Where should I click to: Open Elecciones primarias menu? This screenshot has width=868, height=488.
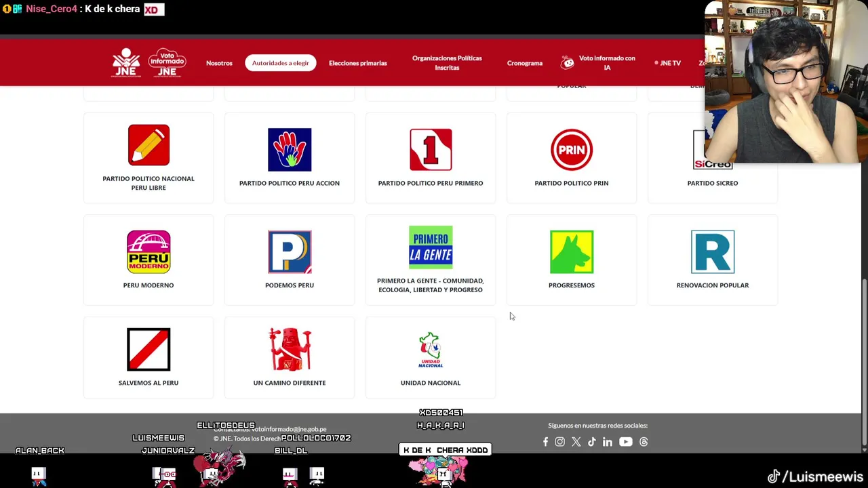pos(358,63)
